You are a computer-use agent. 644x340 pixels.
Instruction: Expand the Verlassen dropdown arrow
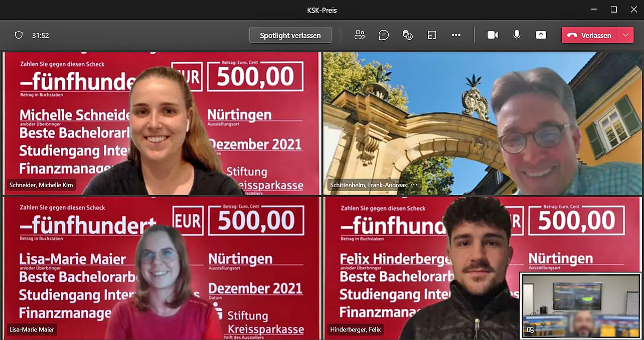coord(625,35)
